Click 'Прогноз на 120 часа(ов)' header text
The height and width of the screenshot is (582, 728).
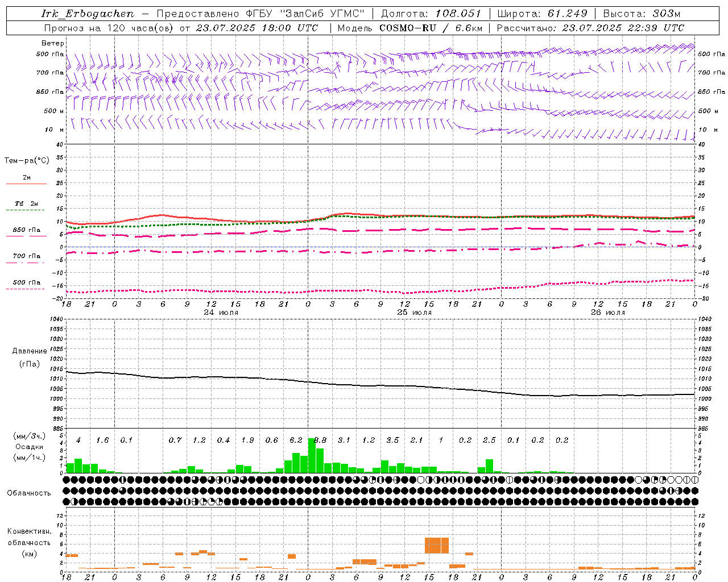pos(110,28)
